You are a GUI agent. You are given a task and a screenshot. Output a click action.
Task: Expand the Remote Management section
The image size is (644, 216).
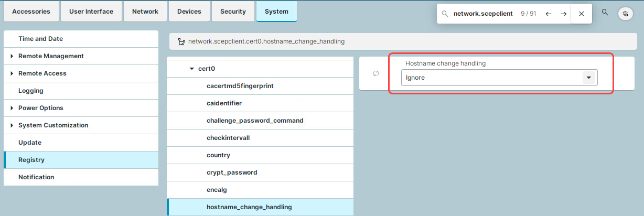click(x=12, y=56)
